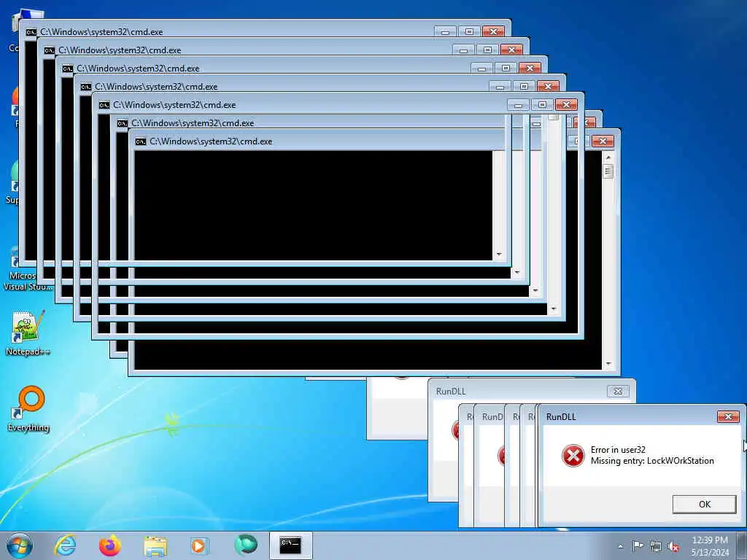Click the network tray icon

656,547
